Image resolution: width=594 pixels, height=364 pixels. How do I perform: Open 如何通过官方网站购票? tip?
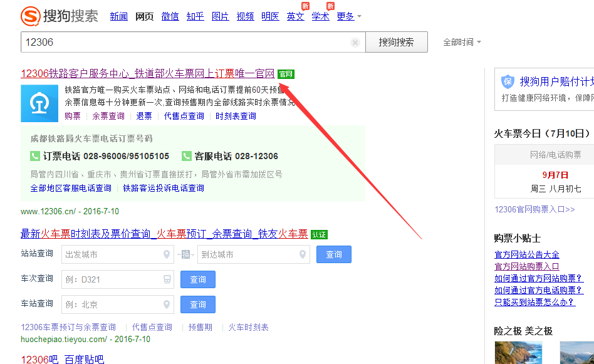539,278
